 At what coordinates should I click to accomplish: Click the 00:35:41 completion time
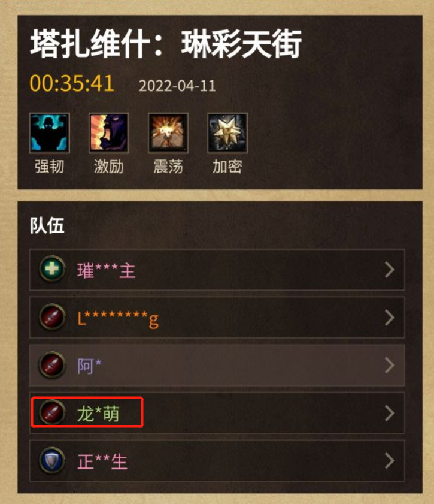(x=72, y=83)
